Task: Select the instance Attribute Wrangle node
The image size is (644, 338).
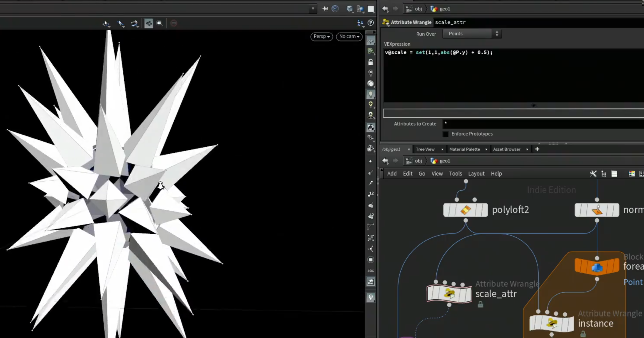Action: click(552, 323)
